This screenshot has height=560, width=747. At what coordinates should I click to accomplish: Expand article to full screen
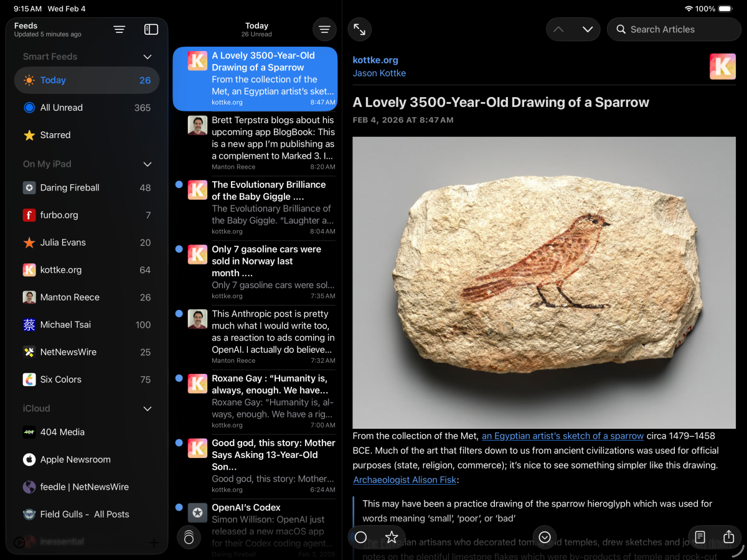click(360, 29)
